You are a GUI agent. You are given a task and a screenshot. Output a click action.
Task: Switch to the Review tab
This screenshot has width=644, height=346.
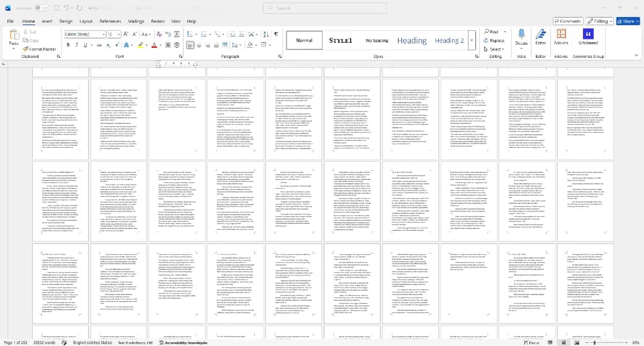(x=158, y=21)
